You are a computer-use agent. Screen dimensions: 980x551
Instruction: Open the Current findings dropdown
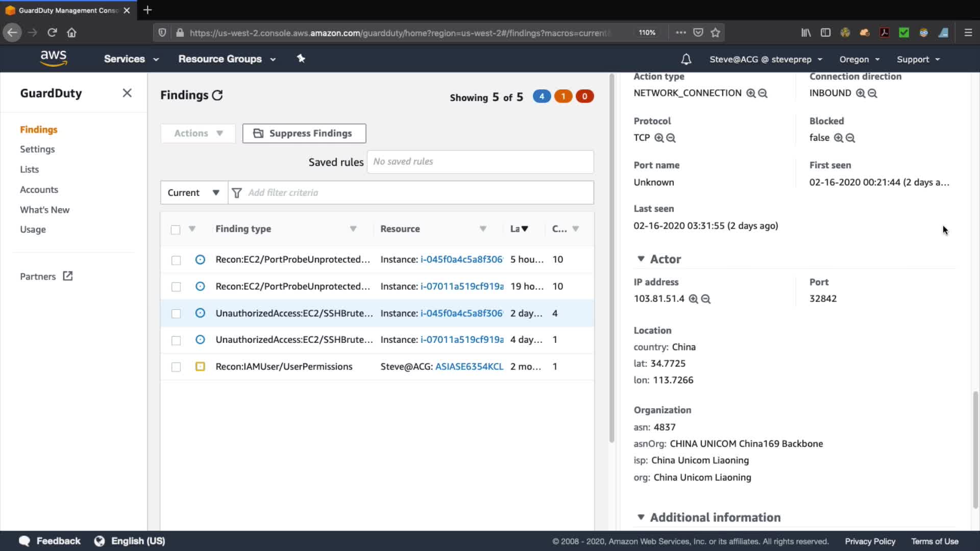(x=193, y=193)
